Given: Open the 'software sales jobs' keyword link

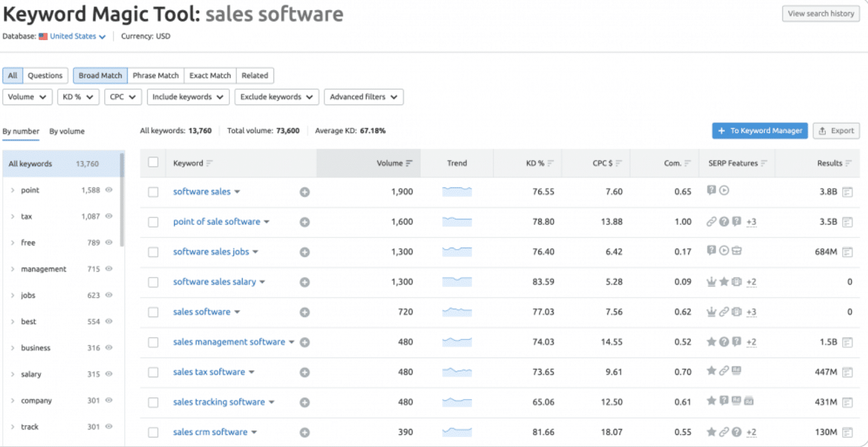Looking at the screenshot, I should (211, 252).
